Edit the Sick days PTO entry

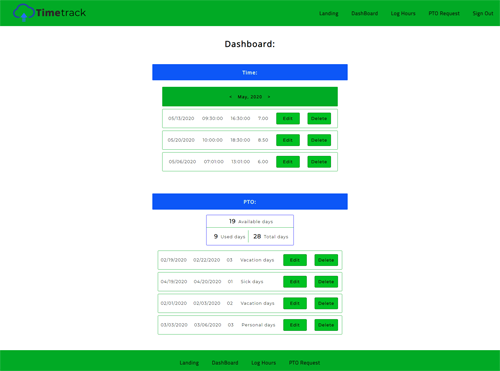(295, 282)
